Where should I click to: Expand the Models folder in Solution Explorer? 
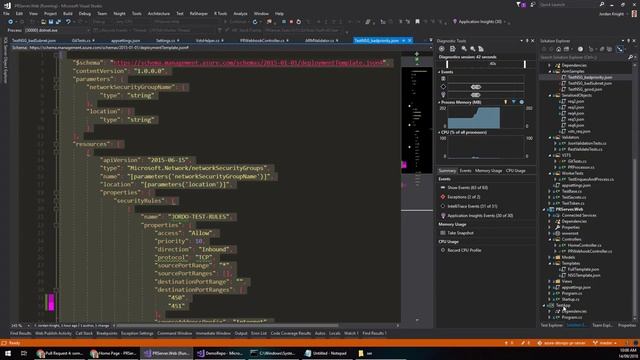tap(550, 257)
